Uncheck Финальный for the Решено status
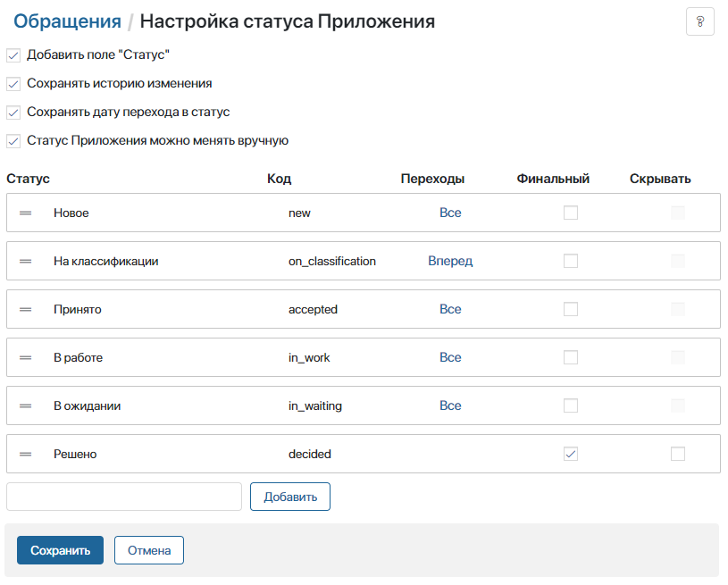This screenshot has height=585, width=728. coord(571,454)
